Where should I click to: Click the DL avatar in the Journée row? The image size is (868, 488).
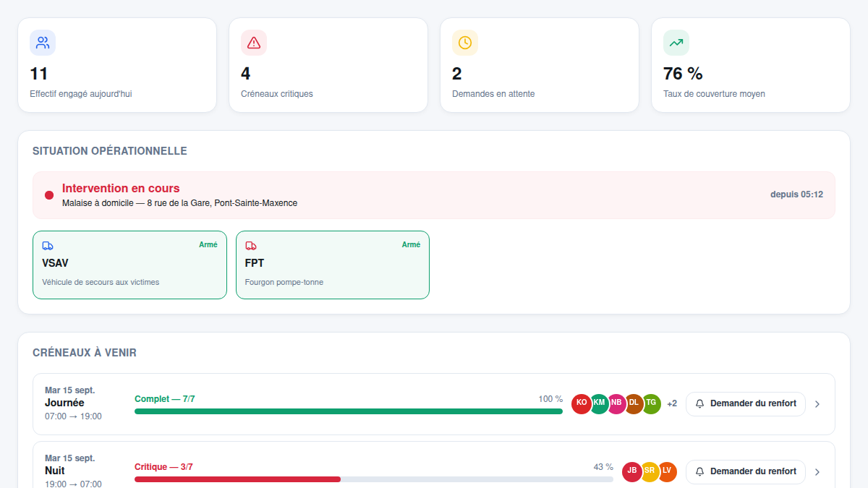(x=634, y=403)
